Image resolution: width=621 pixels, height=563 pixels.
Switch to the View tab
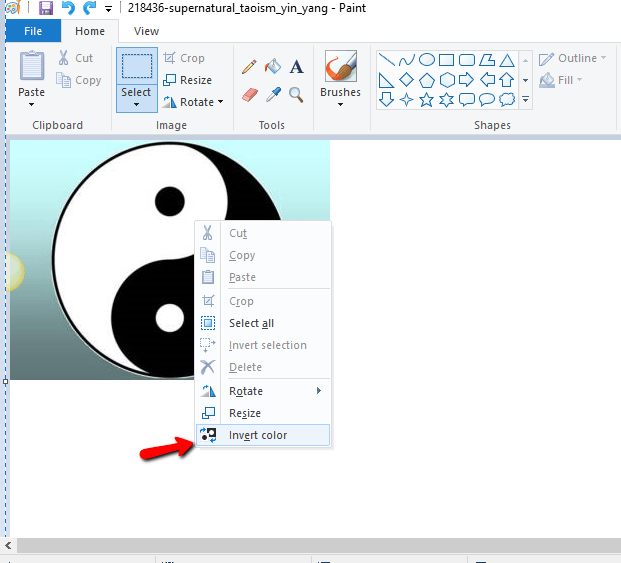[x=146, y=31]
